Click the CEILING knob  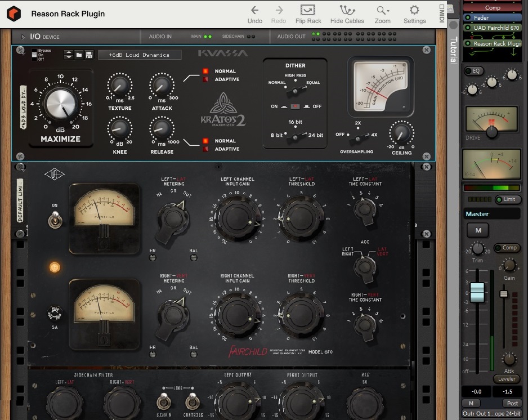[401, 133]
